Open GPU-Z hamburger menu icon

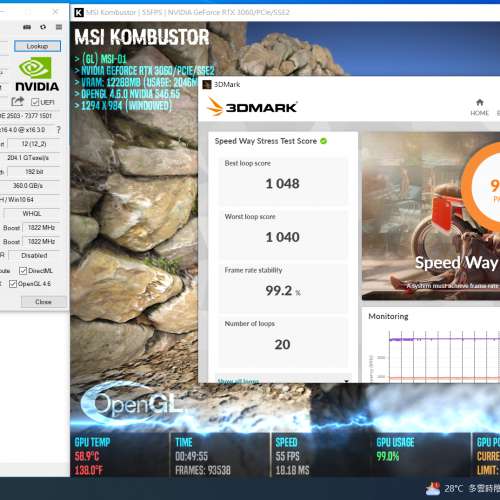click(59, 27)
